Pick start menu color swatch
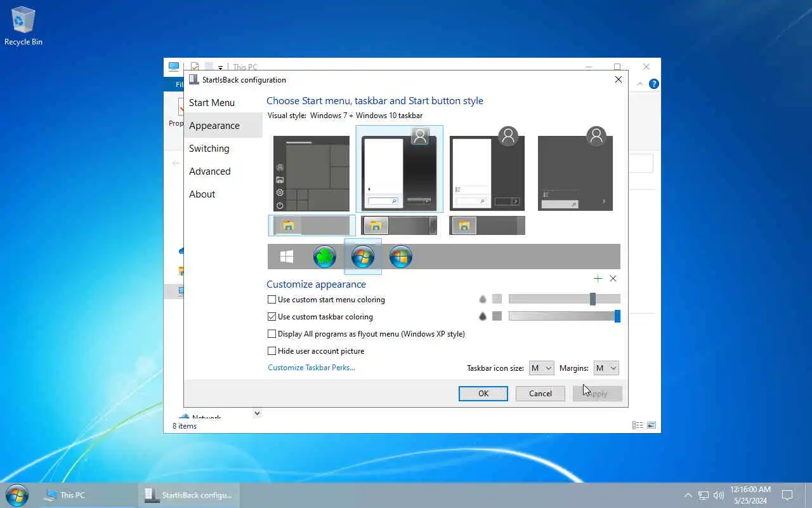812x508 pixels. click(497, 299)
